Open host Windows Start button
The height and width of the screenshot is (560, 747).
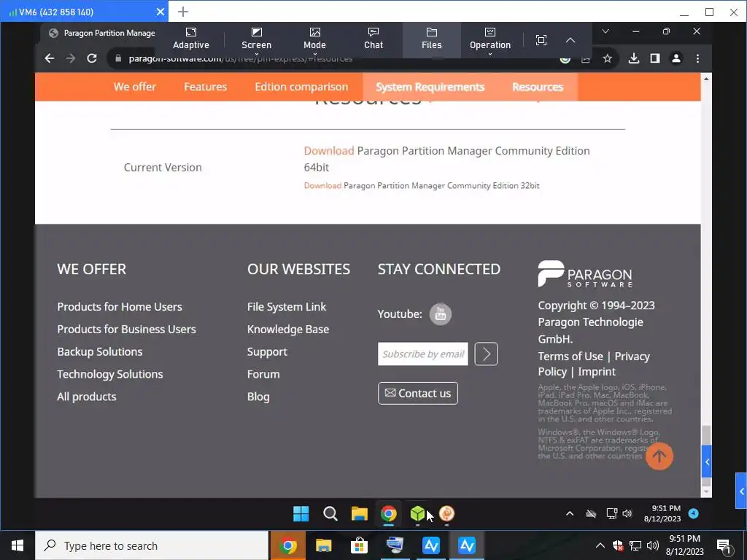pos(18,545)
